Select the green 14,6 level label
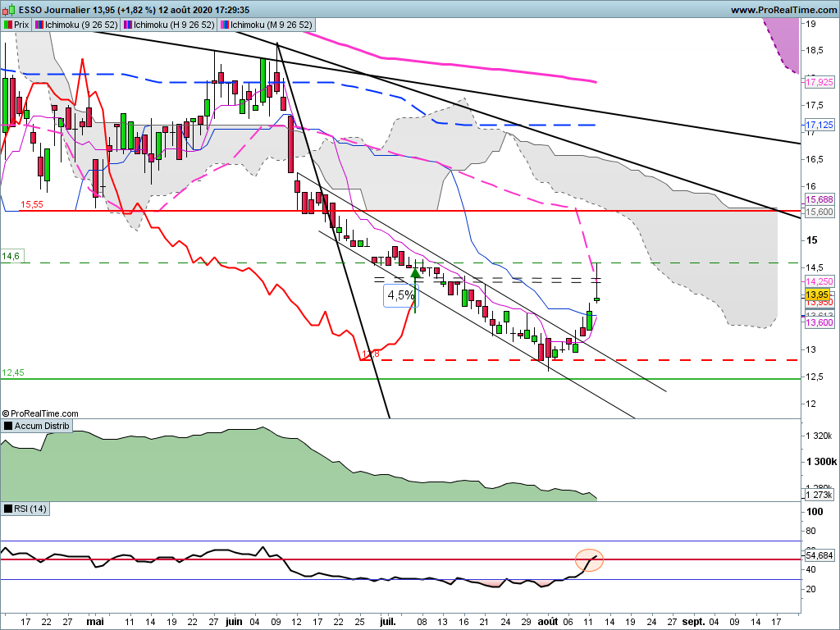Screen dimensions: 840x630 point(11,256)
